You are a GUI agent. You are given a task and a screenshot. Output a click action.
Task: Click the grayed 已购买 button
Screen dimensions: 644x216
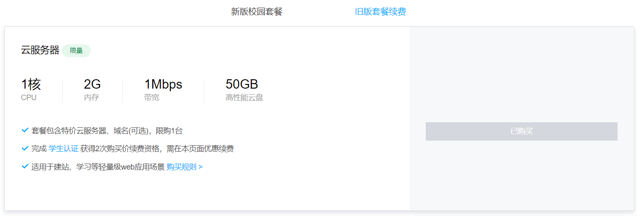click(521, 131)
